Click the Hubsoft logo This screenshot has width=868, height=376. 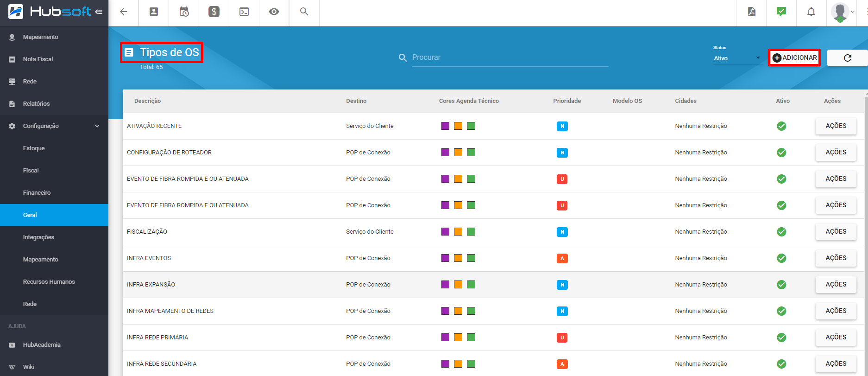50,12
